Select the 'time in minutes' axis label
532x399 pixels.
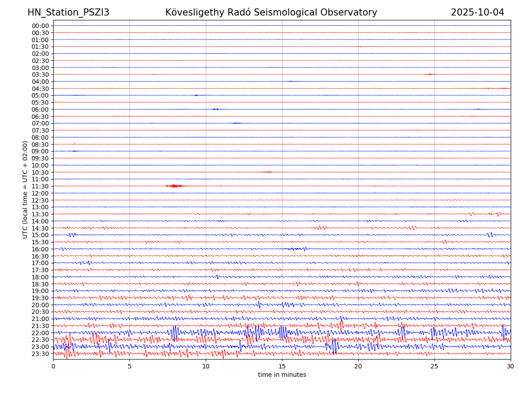(282, 375)
